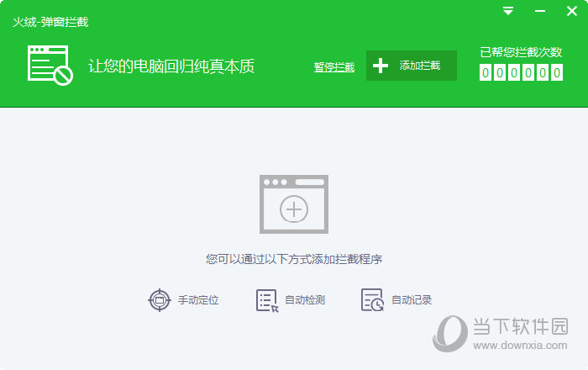Click the large add-window icon in center
Image resolution: width=588 pixels, height=370 pixels.
(x=294, y=204)
